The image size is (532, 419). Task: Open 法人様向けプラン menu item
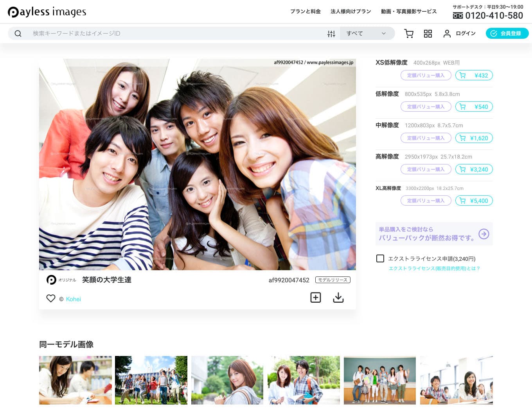coord(350,11)
